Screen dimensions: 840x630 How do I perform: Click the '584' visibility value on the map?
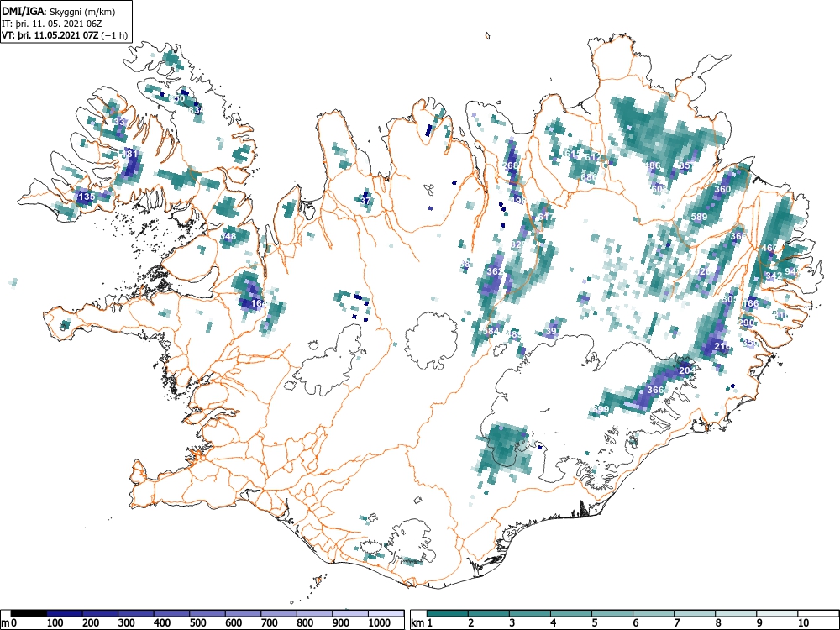(x=491, y=332)
